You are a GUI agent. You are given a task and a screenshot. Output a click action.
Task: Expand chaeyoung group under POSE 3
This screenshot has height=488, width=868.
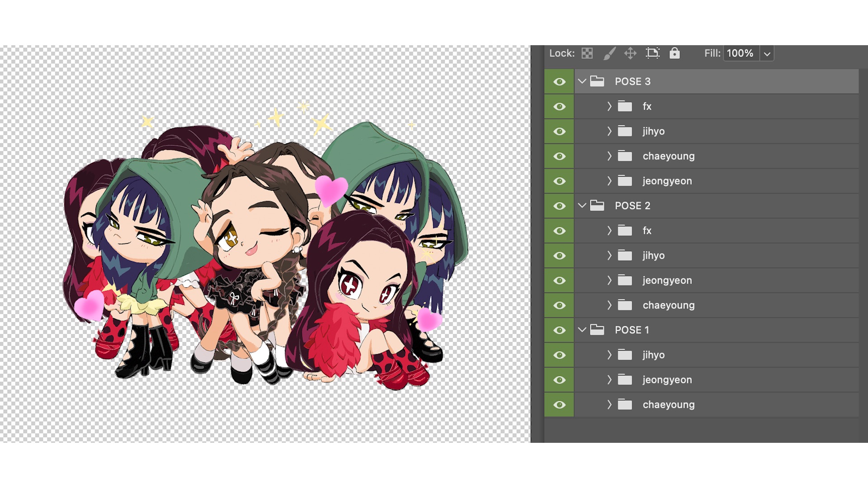[609, 156]
